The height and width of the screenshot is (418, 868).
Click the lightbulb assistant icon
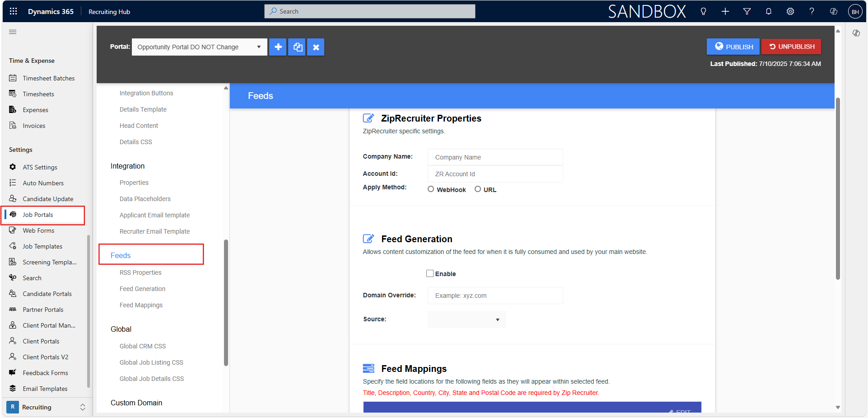click(703, 11)
